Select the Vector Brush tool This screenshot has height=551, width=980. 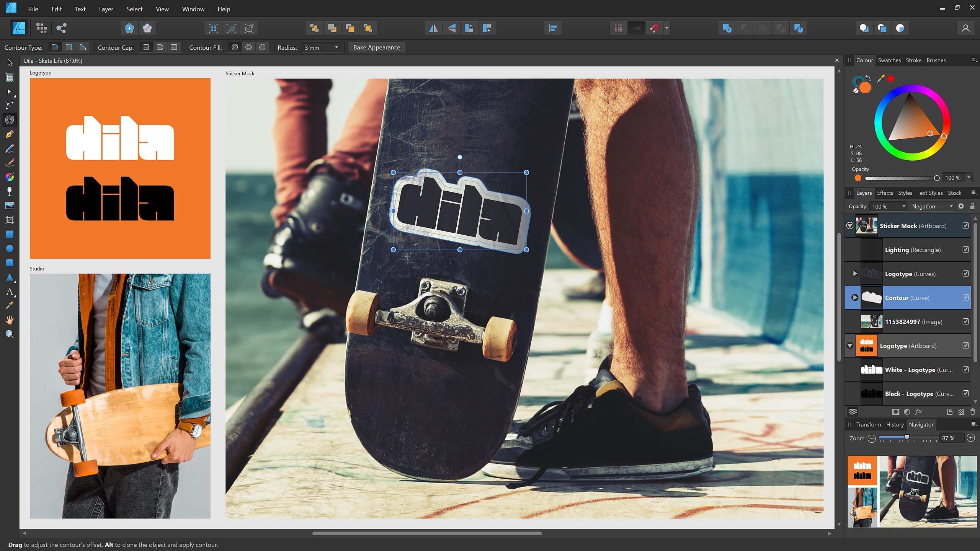click(10, 163)
